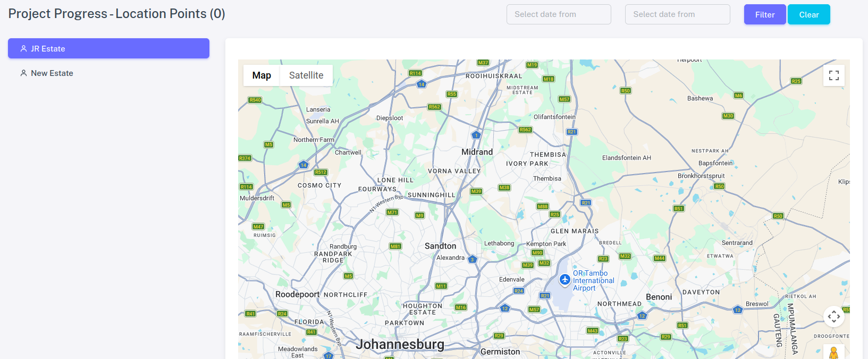Viewport: 868px width, 359px height.
Task: Toggle fullscreen map view
Action: click(x=834, y=75)
